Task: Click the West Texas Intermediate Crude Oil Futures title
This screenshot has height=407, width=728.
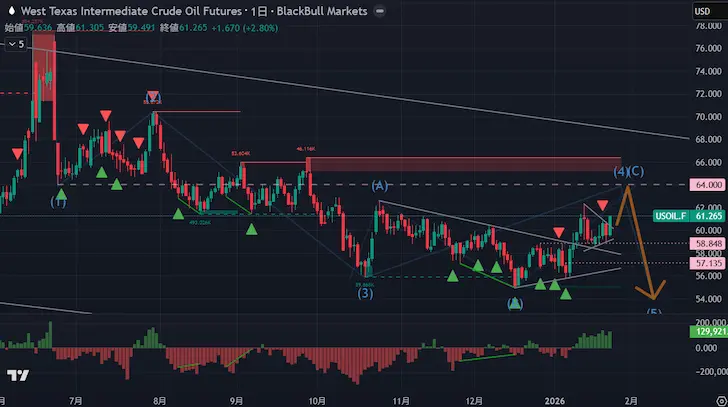Action: (x=132, y=11)
